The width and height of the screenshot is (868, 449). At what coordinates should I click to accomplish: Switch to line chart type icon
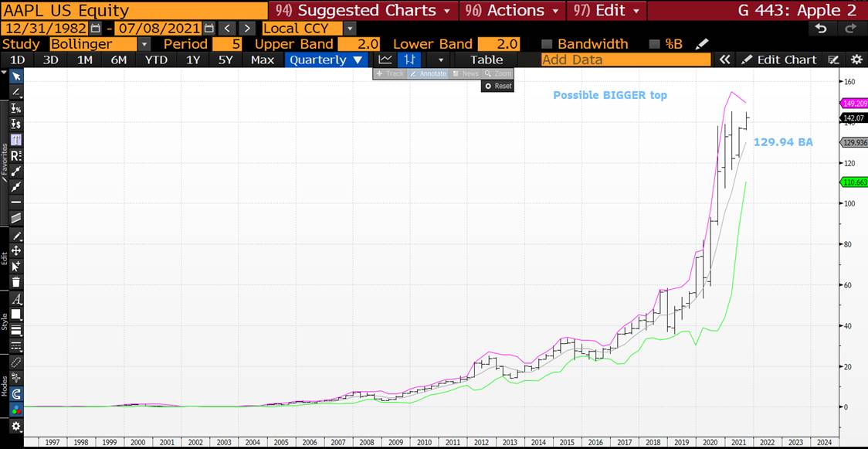click(385, 60)
